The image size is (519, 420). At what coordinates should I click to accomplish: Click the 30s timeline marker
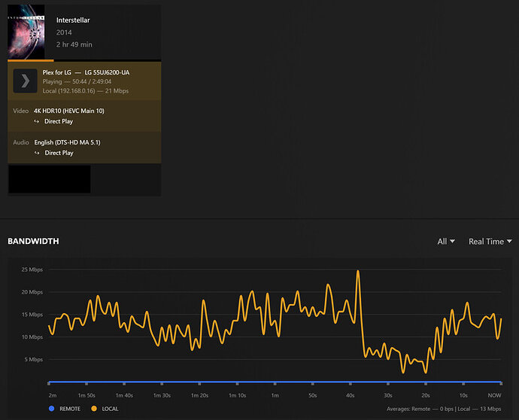[x=388, y=395]
